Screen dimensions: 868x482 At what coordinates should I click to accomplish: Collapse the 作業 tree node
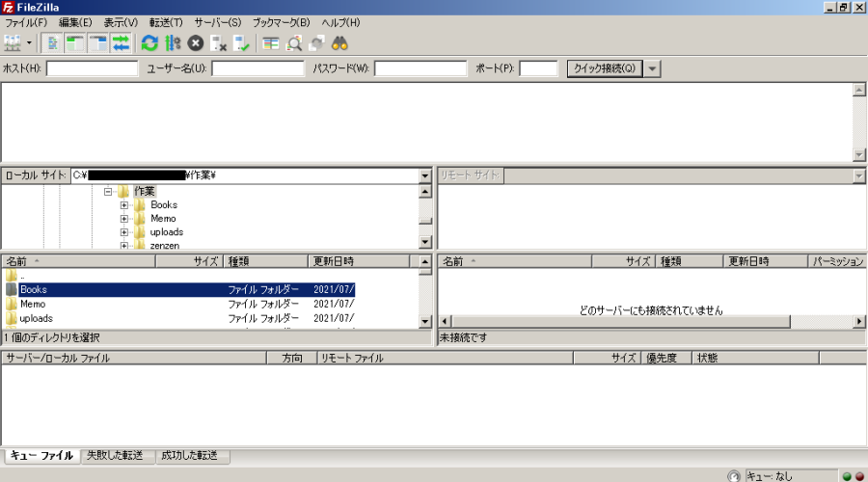(108, 192)
